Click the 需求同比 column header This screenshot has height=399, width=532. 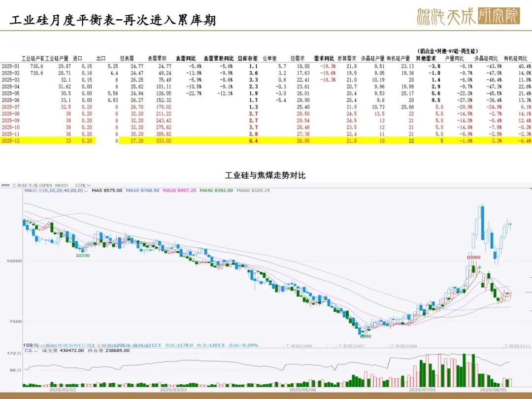(324, 58)
